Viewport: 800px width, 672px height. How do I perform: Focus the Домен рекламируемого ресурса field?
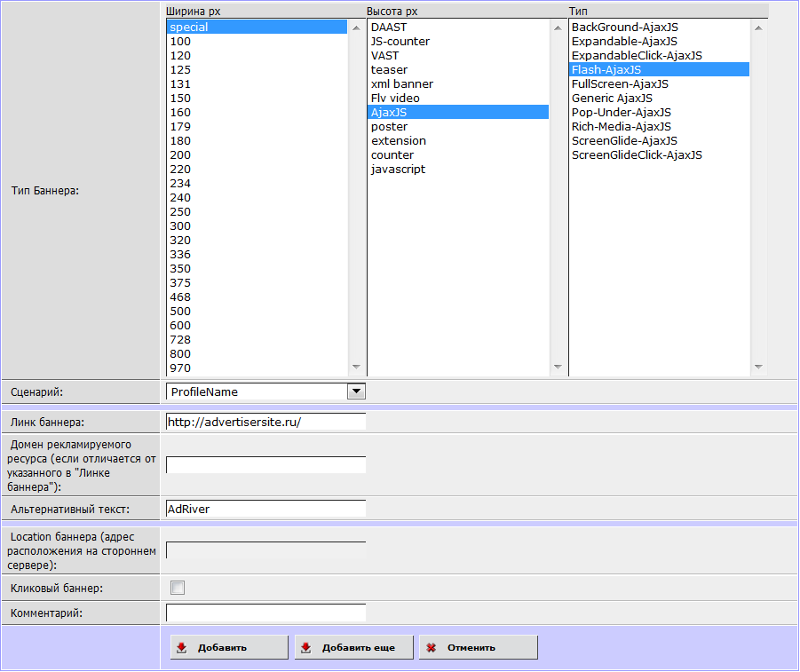pos(265,465)
